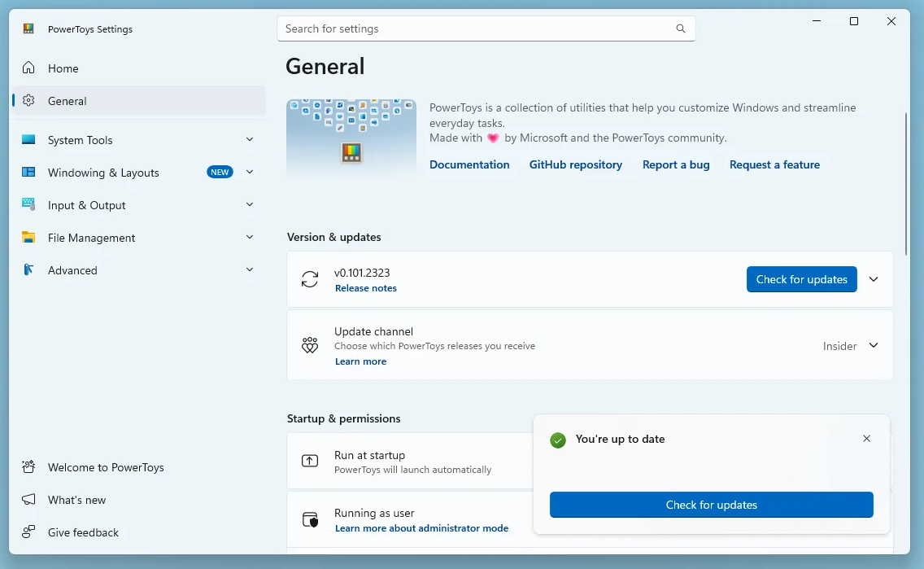Click the Welcome to PowerToys icon
The width and height of the screenshot is (924, 569).
28,467
